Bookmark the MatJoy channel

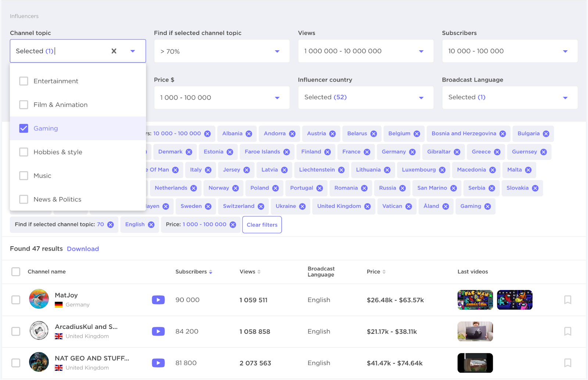point(567,300)
